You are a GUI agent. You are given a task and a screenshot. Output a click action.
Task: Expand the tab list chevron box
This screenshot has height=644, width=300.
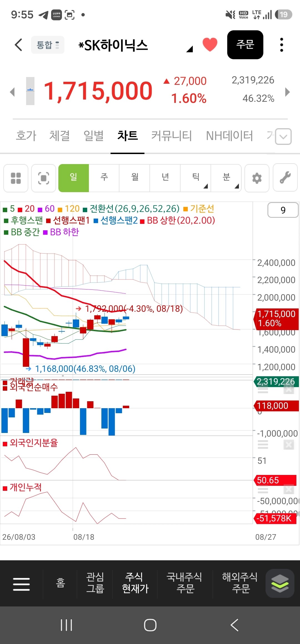283,137
